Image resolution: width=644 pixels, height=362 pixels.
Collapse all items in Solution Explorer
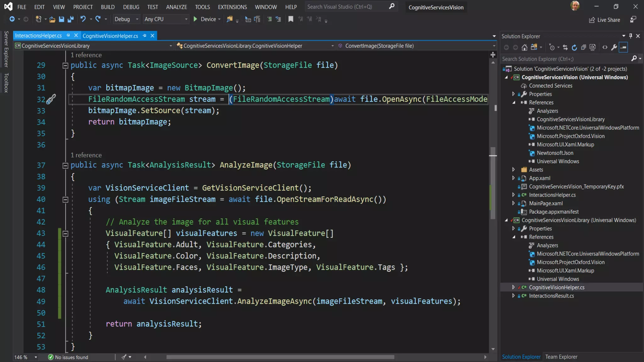(583, 47)
